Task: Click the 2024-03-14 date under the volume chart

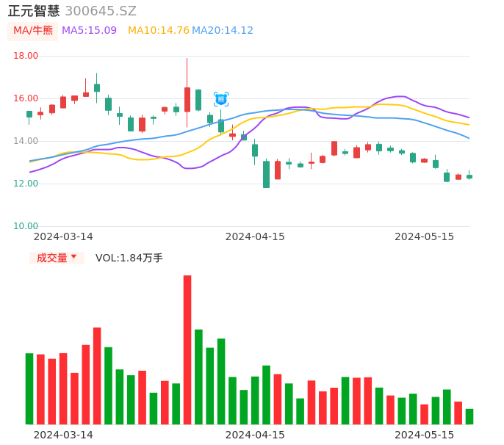Action: [63, 435]
